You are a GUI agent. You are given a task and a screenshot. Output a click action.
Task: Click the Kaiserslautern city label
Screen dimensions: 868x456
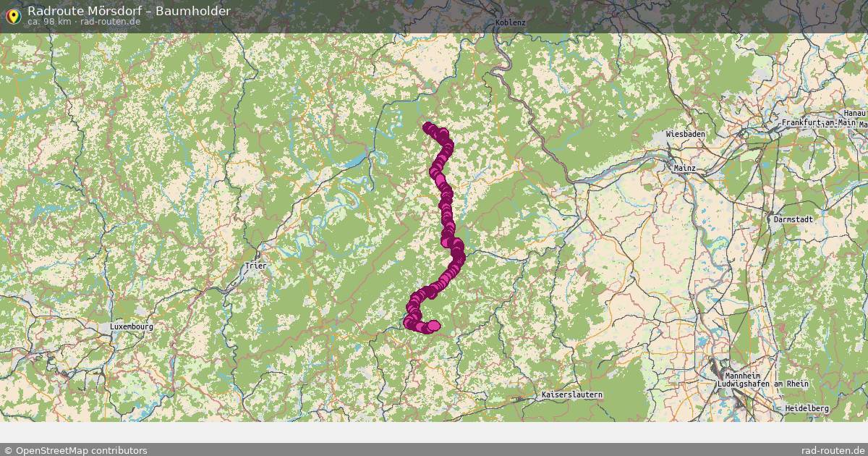pos(571,395)
